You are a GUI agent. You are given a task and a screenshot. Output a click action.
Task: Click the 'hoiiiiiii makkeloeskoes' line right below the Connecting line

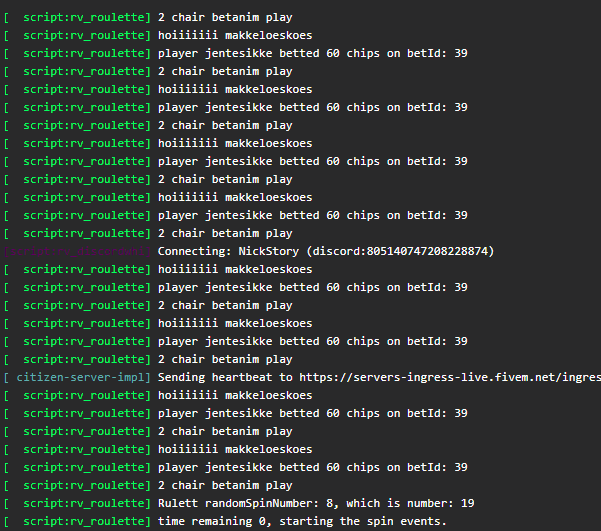tap(235, 269)
